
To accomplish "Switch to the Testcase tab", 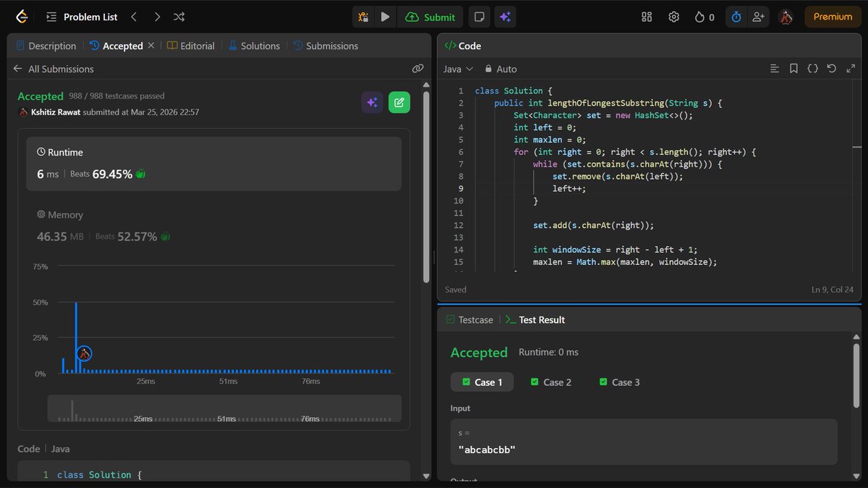I will click(469, 319).
